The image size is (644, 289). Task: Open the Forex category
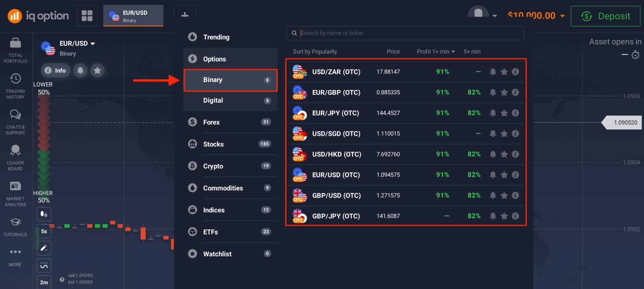point(230,122)
